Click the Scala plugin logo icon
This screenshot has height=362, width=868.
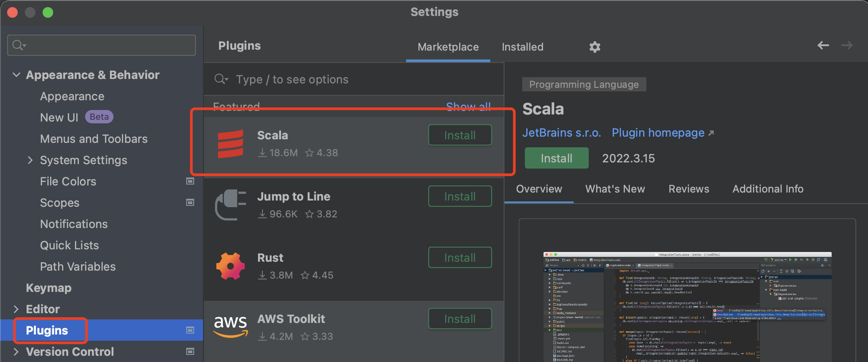(231, 144)
